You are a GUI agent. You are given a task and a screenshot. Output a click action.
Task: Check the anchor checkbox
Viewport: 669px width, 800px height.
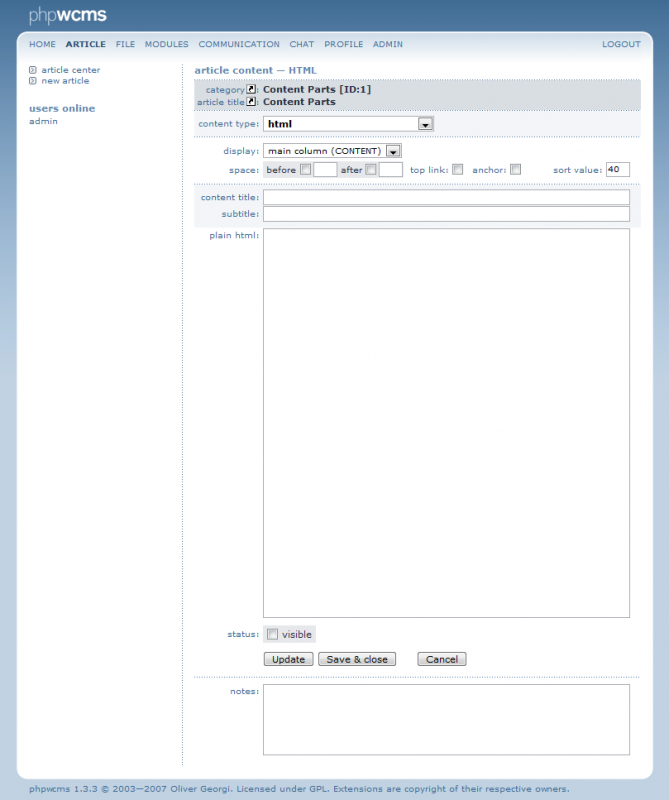(516, 170)
